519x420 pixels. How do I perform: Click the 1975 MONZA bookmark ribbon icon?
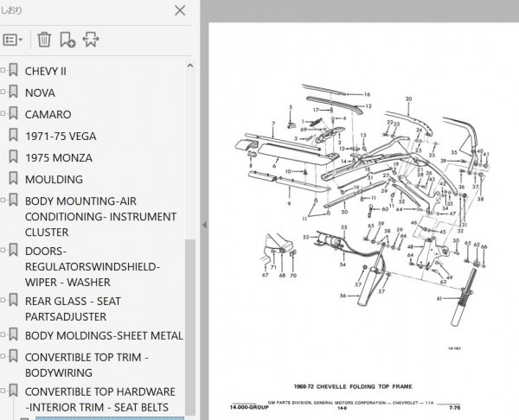tap(13, 156)
